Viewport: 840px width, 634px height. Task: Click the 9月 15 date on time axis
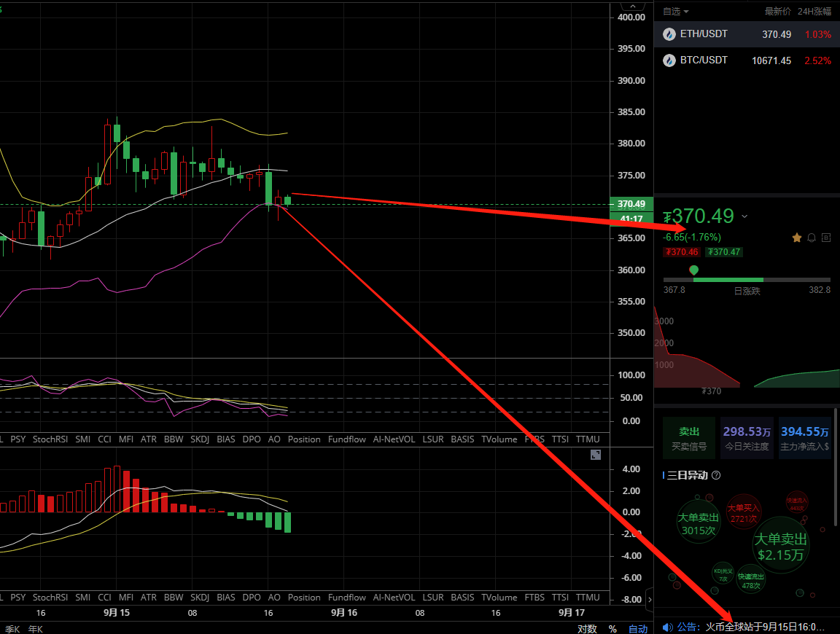pos(116,613)
